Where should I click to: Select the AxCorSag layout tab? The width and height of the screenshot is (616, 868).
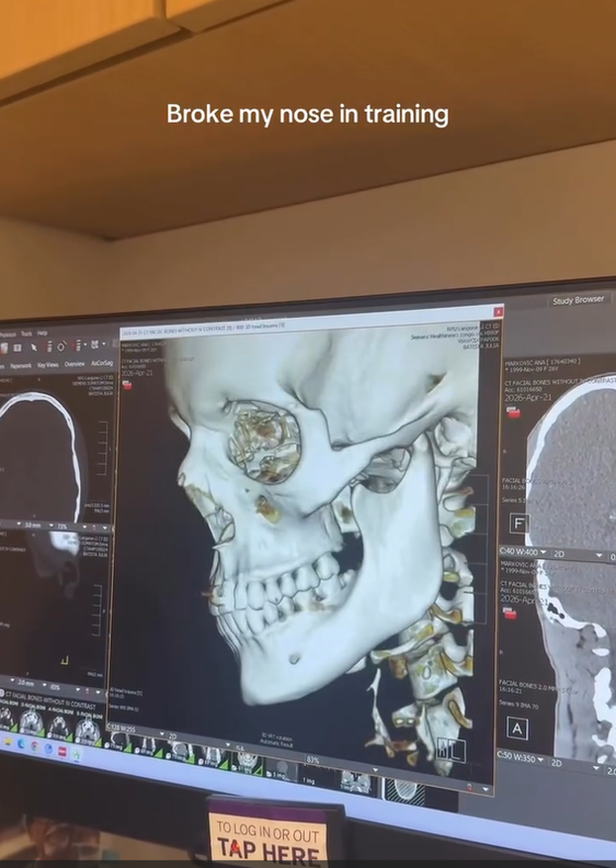(102, 363)
